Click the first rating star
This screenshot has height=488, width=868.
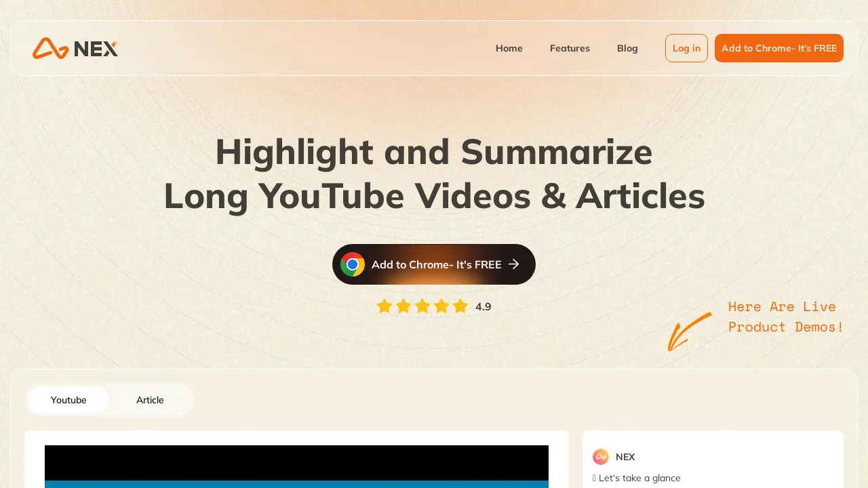pos(384,306)
